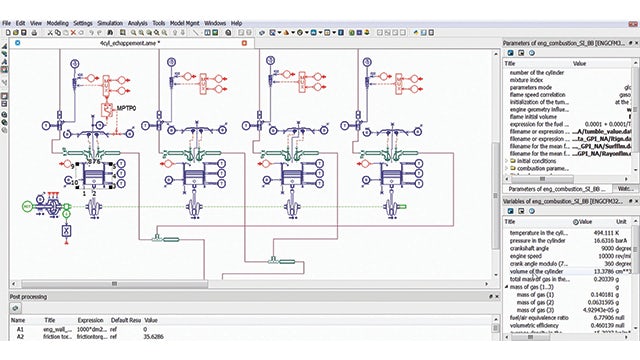Click the top icon in left vertical toolbar
Viewport: 640px width, 360px height.
pyautogui.click(x=4, y=46)
